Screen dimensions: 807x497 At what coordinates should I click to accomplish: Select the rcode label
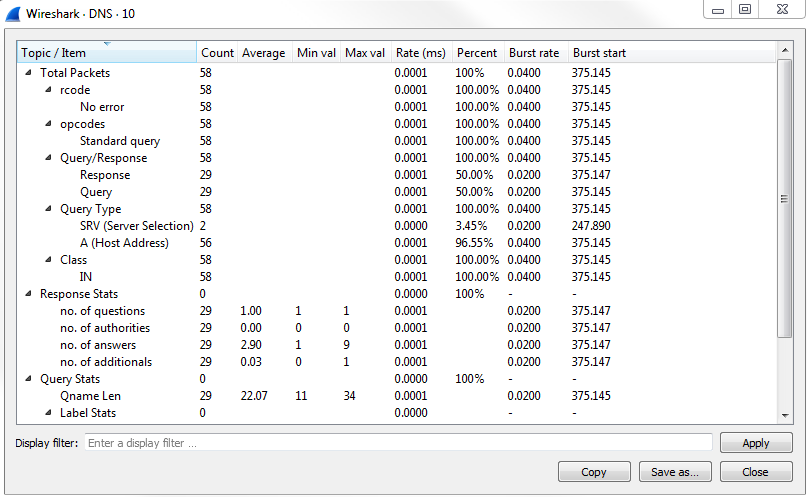[x=75, y=90]
